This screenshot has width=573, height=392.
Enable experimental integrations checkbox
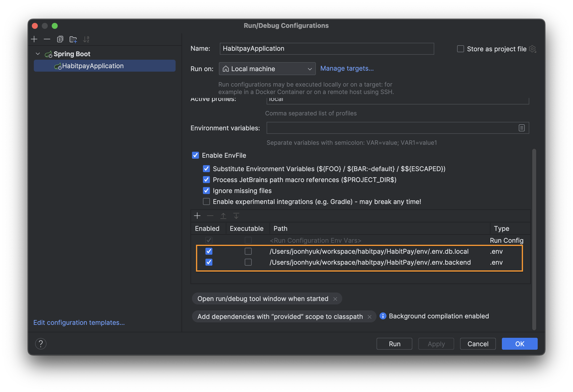(x=206, y=202)
